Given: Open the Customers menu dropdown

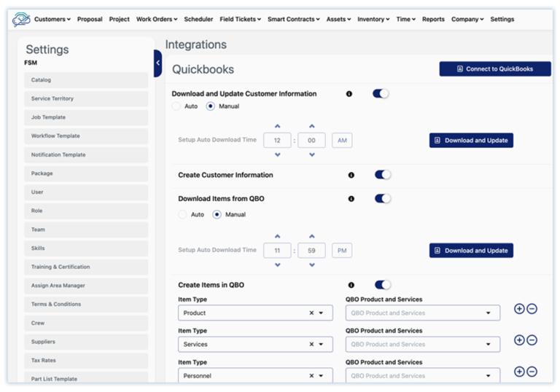Looking at the screenshot, I should point(52,19).
